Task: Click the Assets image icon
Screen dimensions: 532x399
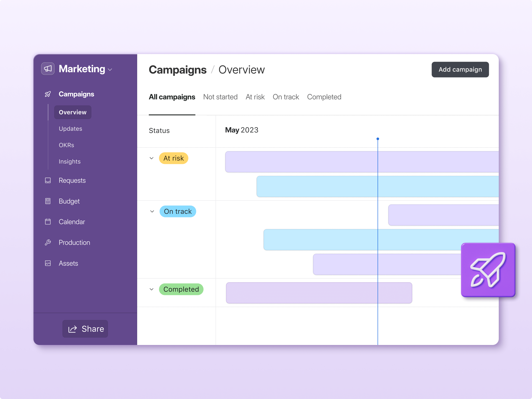Action: 48,263
